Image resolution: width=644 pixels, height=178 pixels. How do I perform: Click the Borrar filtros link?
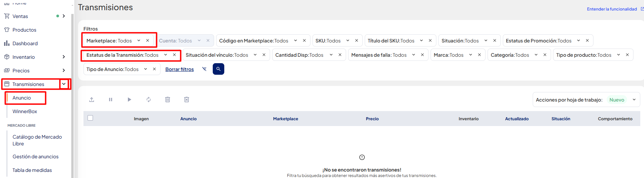click(x=179, y=69)
